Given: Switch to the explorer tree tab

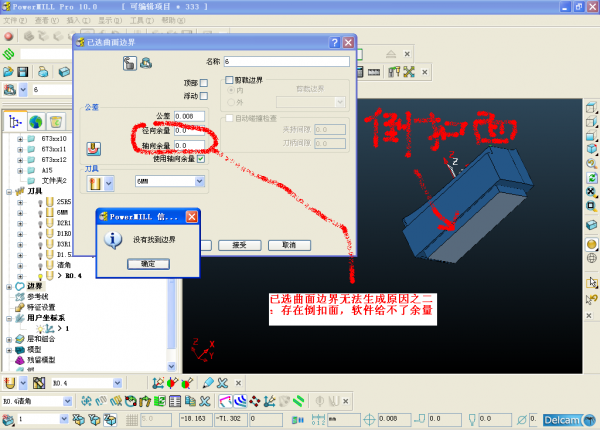Looking at the screenshot, I should click(15, 122).
